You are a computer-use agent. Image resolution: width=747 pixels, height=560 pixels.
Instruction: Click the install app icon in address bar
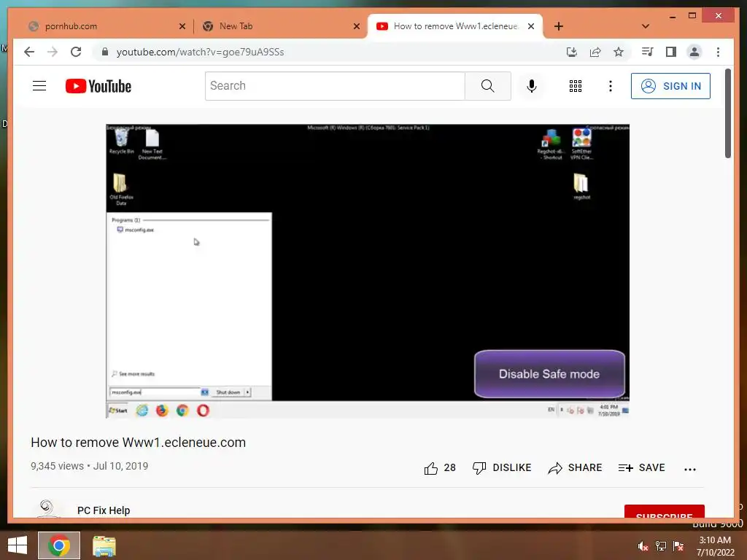(x=572, y=52)
